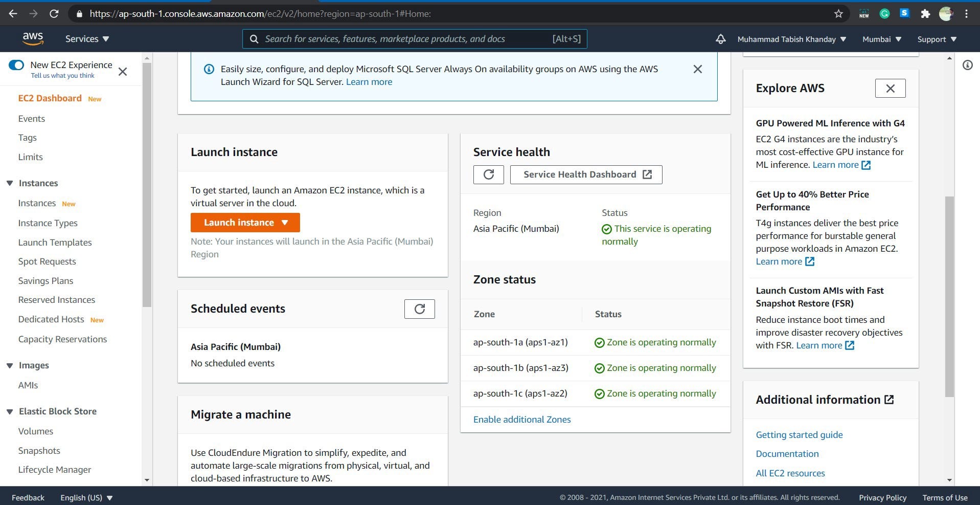This screenshot has width=980, height=505.
Task: Go back in browser history
Action: [x=13, y=14]
